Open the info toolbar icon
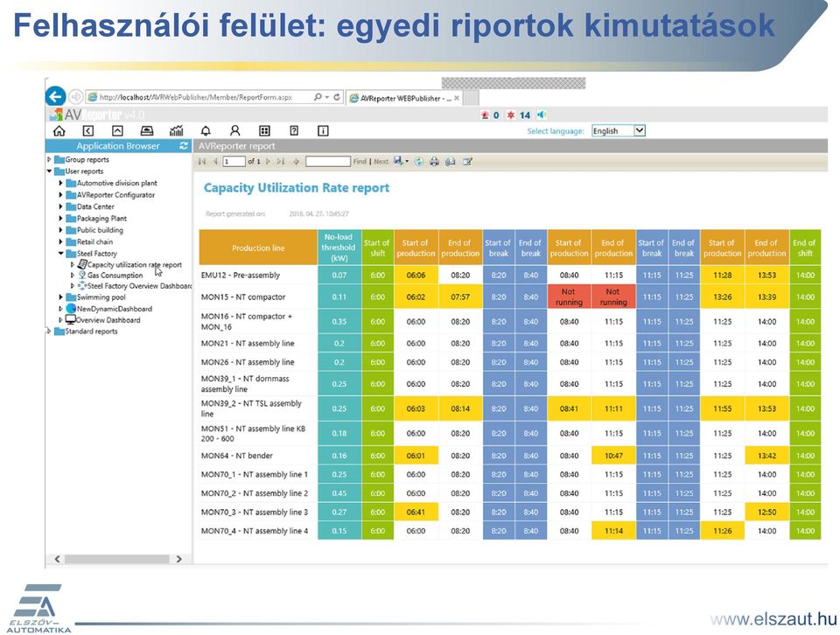The width and height of the screenshot is (840, 635). click(x=323, y=130)
